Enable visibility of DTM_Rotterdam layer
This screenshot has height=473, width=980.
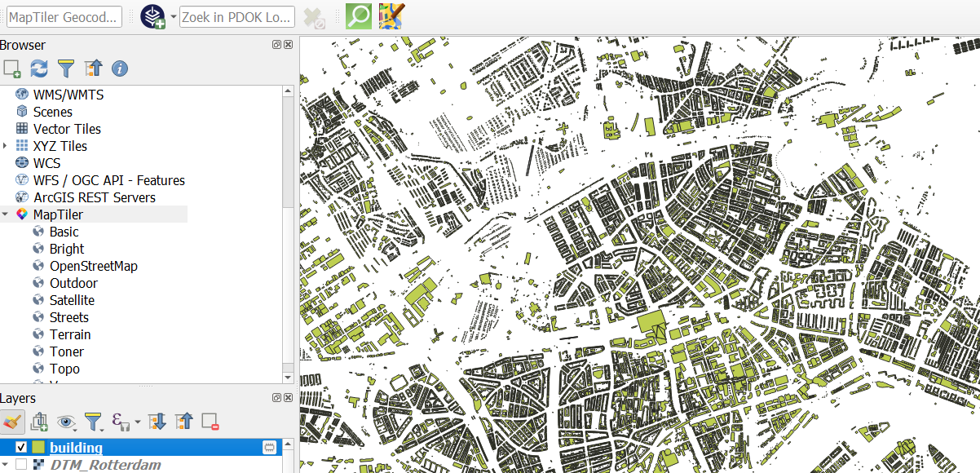coord(20,465)
